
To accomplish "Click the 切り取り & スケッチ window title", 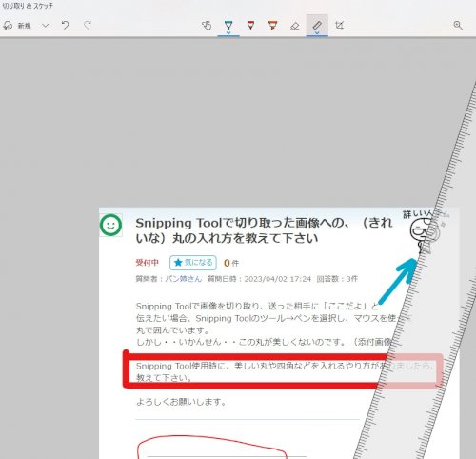I will 28,6.
